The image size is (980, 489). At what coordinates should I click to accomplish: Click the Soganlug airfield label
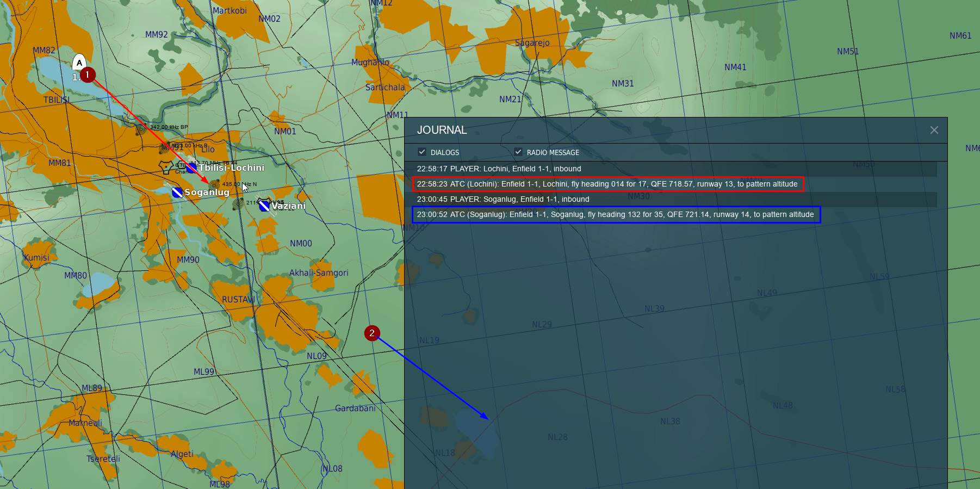(207, 192)
